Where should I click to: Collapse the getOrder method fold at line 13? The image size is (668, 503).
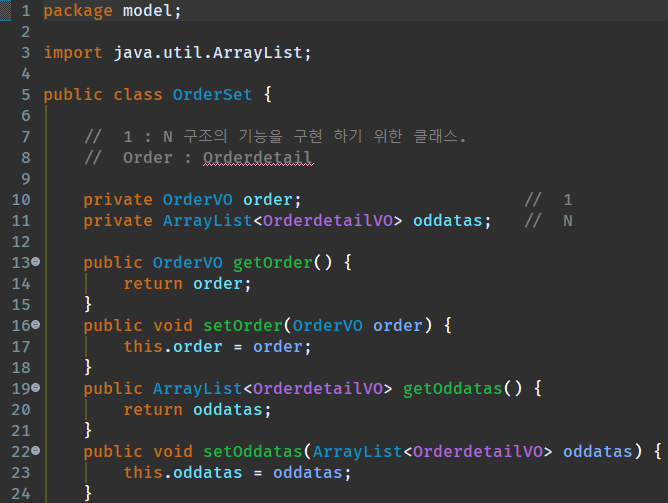click(36, 262)
